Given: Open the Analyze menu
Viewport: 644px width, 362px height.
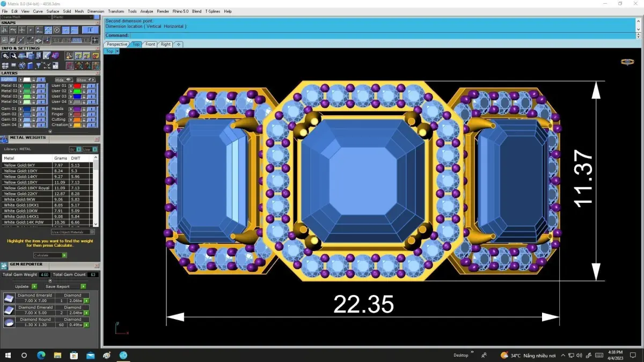Looking at the screenshot, I should (147, 11).
